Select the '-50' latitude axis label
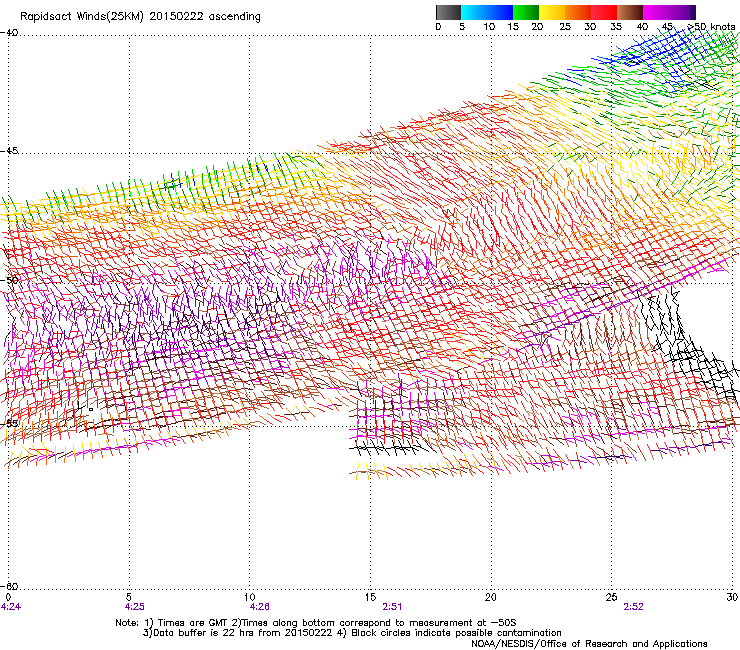 pos(9,280)
